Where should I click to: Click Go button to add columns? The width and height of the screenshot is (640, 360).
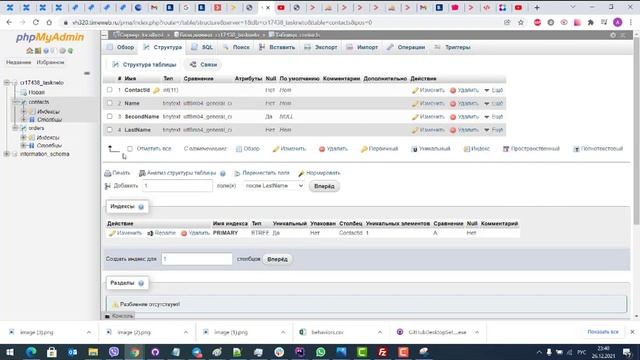tap(324, 186)
